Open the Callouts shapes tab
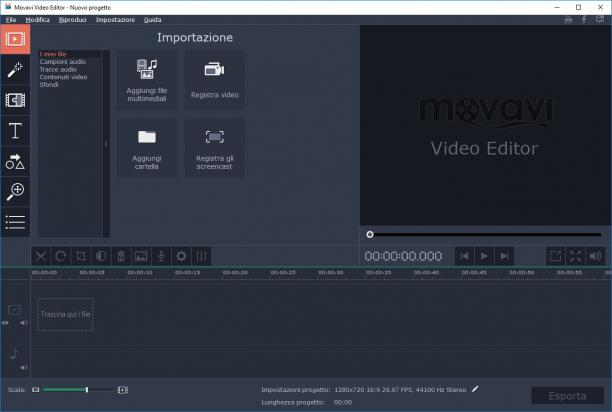Screen dimensions: 612x412 pos(15,161)
